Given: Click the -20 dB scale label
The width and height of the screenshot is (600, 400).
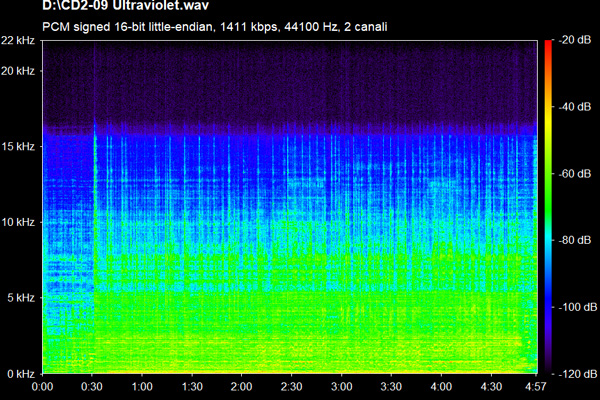Looking at the screenshot, I should pyautogui.click(x=575, y=40).
